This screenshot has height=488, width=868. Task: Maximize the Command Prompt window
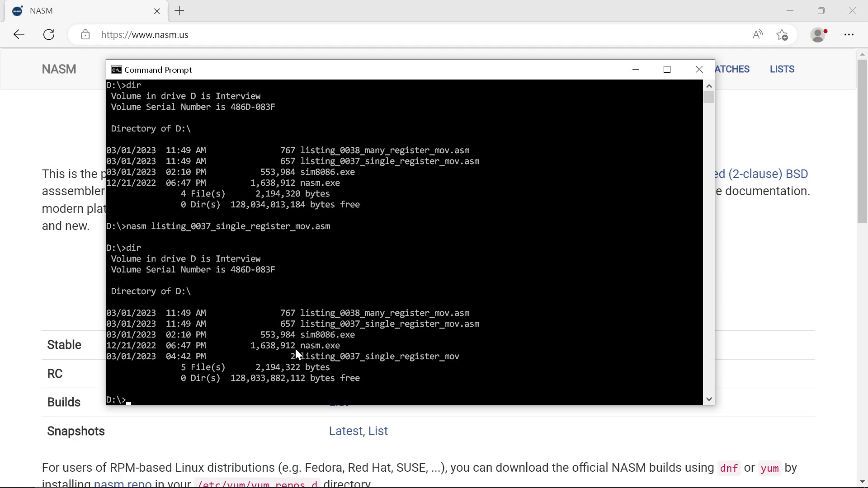coord(667,70)
